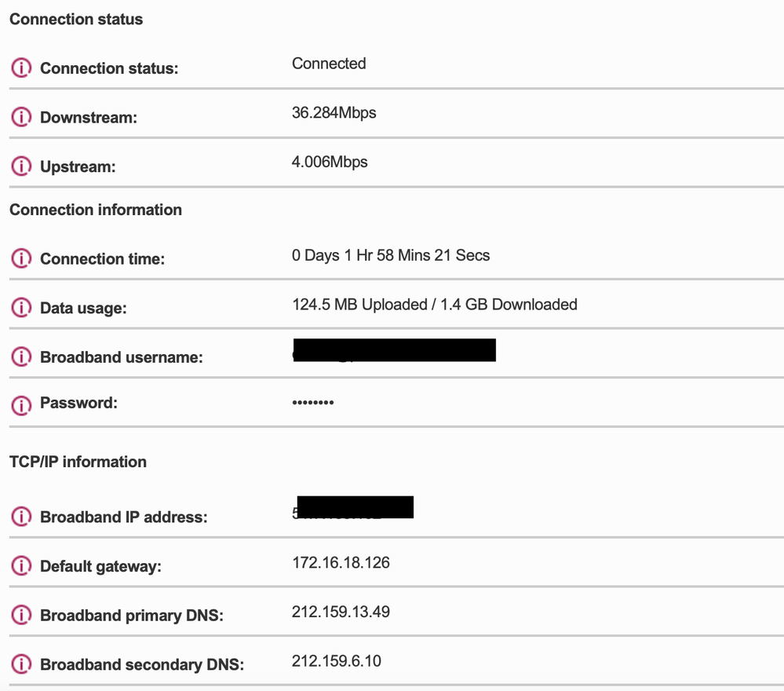This screenshot has width=784, height=691.
Task: Click the Broadband IP address info icon
Action: pos(21,517)
